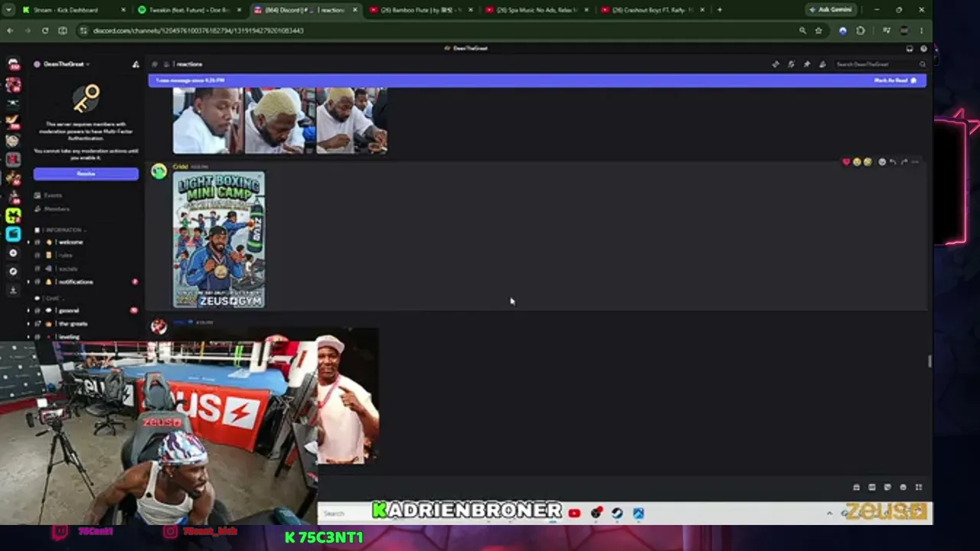
Task: Open the Light Boxing Mini Camp poster
Action: click(x=219, y=240)
